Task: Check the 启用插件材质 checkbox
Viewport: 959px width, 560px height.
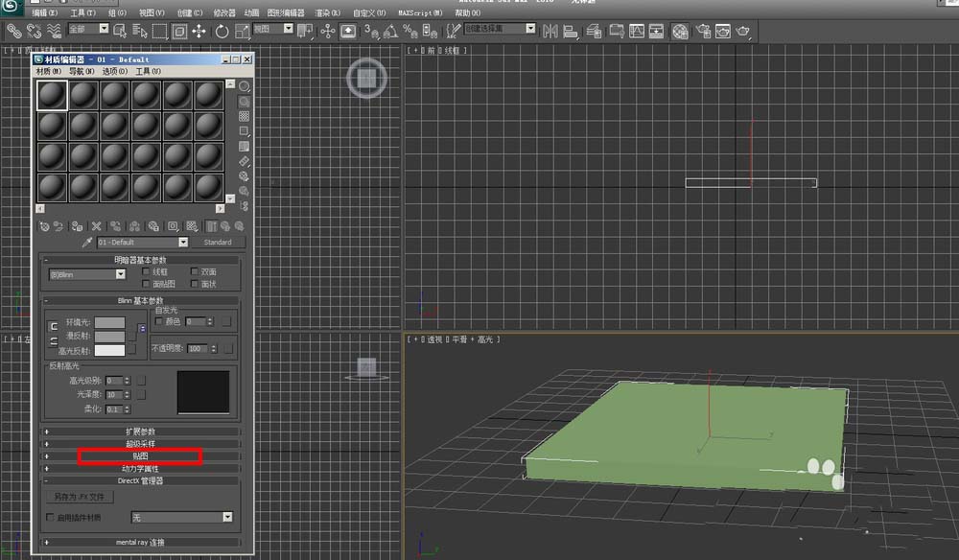Action: (51, 518)
